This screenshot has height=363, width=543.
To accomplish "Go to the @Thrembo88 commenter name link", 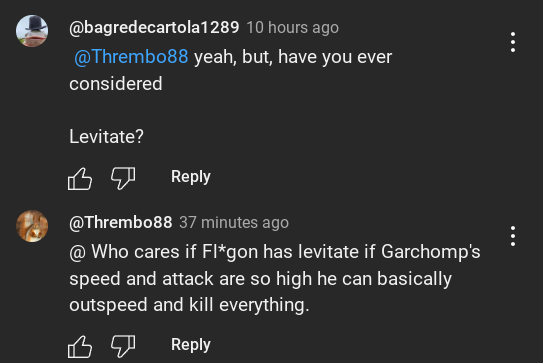I will tap(121, 222).
